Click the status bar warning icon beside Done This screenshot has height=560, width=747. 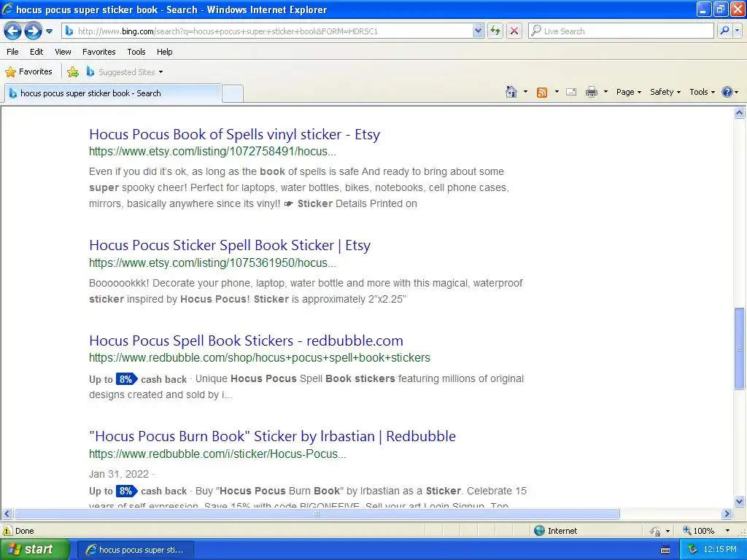(7, 531)
